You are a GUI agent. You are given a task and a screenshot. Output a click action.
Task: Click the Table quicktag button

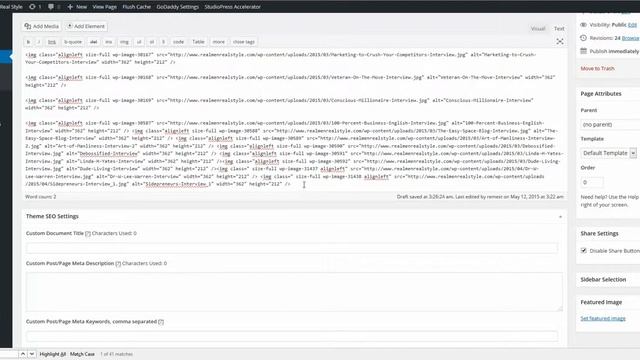coord(198,42)
